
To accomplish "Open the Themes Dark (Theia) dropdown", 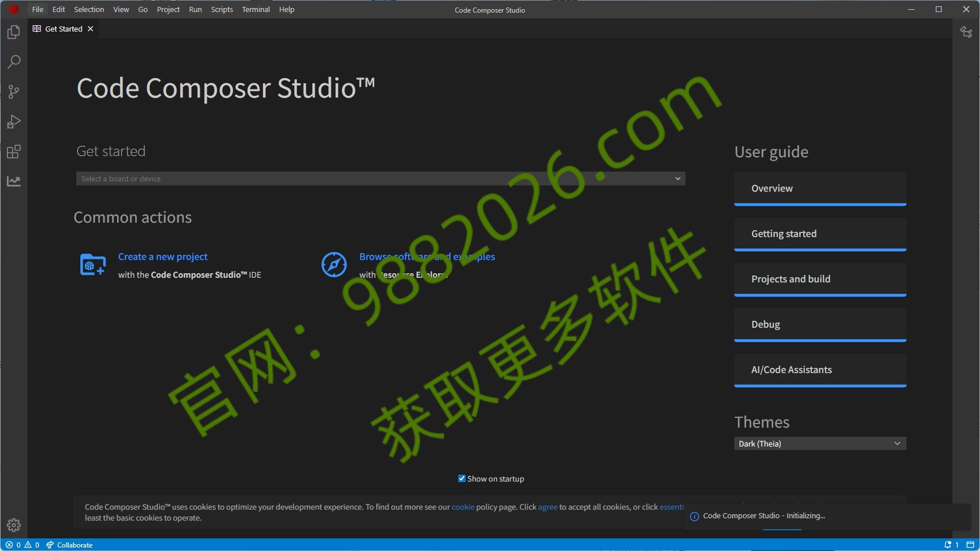I will coord(820,444).
